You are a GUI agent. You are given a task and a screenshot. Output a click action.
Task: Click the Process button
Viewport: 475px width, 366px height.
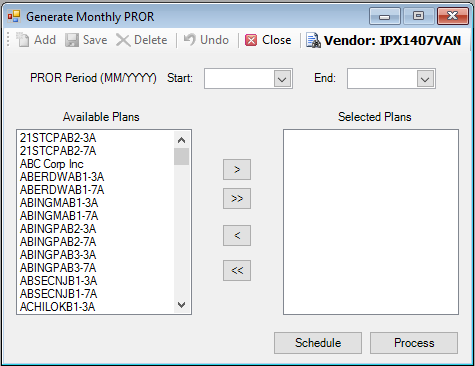(414, 343)
